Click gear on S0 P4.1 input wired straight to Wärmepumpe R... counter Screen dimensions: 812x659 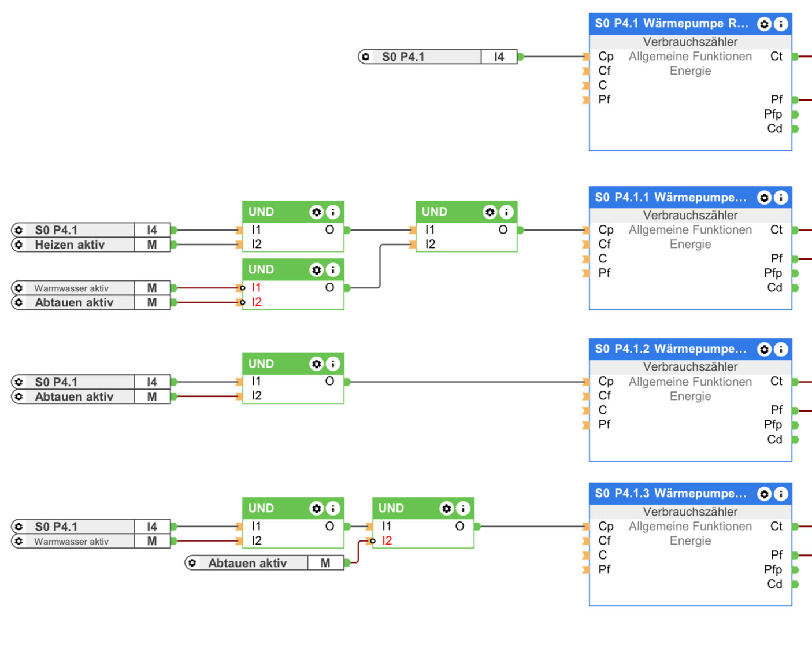[366, 57]
